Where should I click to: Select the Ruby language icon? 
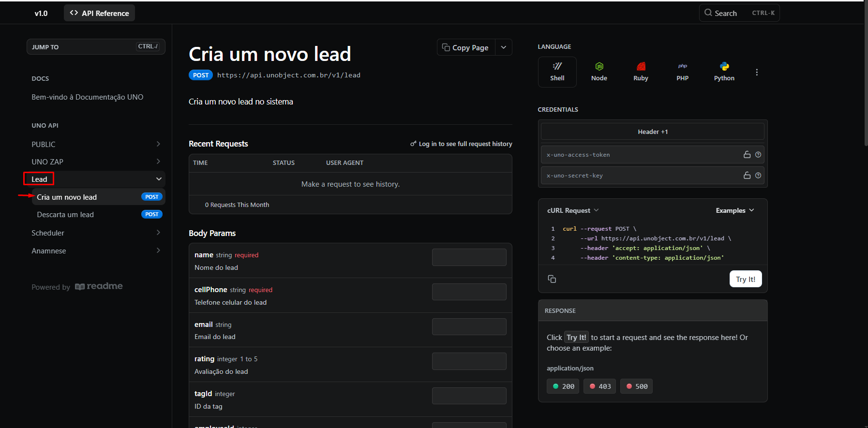click(641, 72)
